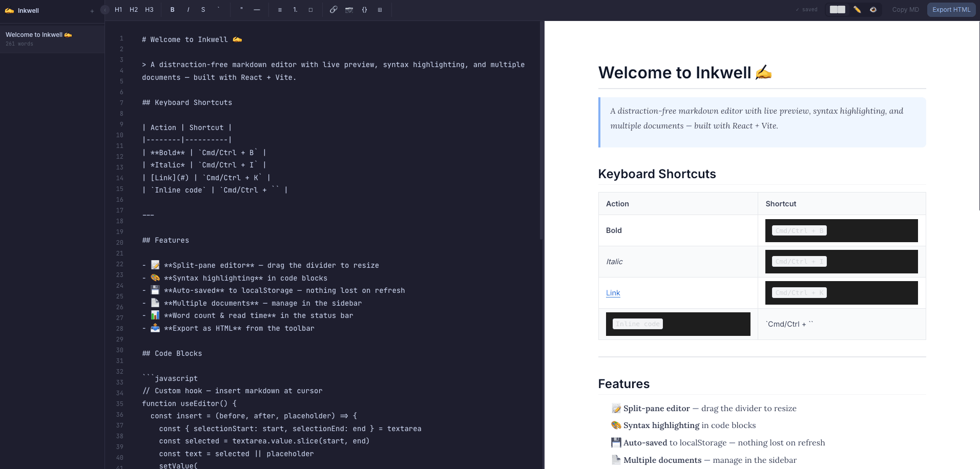The height and width of the screenshot is (469, 980).
Task: Insert a code block with the braces icon
Action: (x=364, y=10)
